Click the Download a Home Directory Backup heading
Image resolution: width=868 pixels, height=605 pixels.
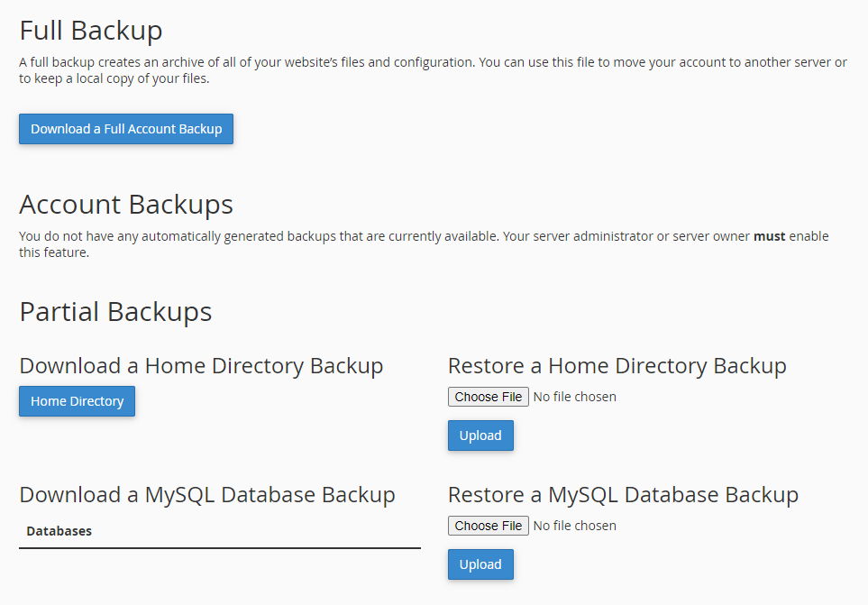pos(201,366)
